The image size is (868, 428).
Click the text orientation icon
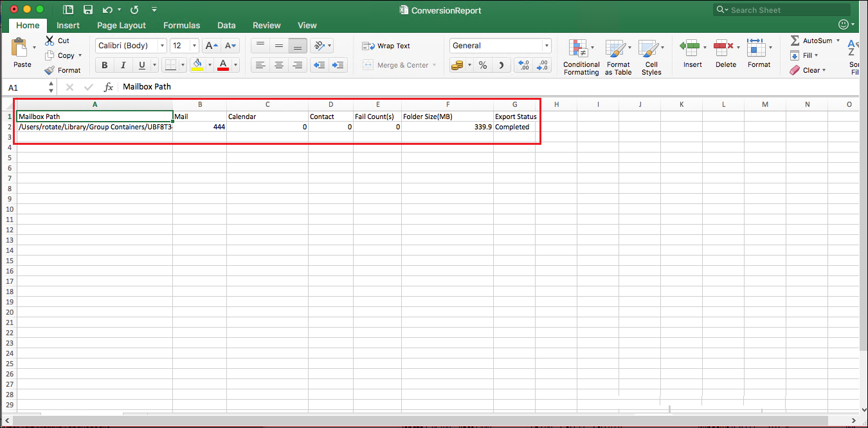(318, 46)
